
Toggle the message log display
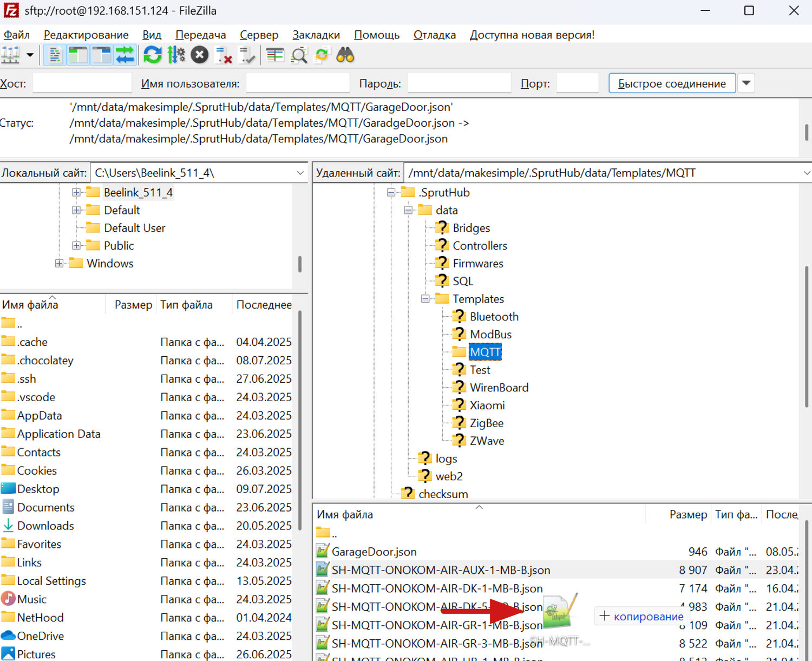click(x=55, y=55)
